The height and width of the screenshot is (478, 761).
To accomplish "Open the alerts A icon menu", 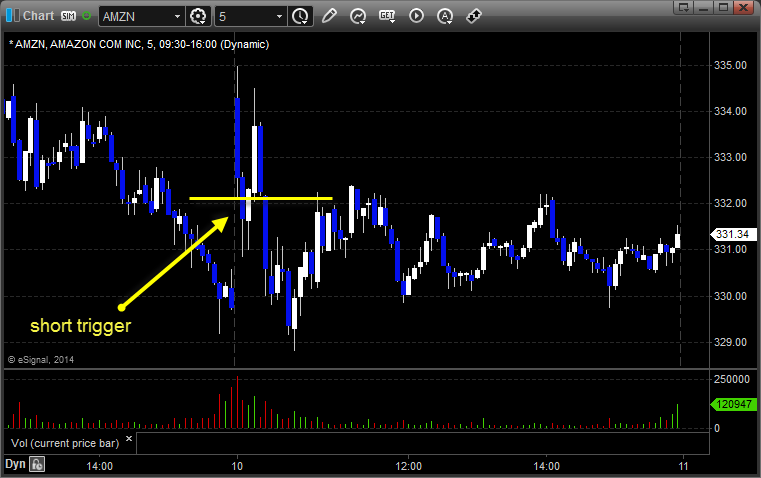I will [x=445, y=16].
